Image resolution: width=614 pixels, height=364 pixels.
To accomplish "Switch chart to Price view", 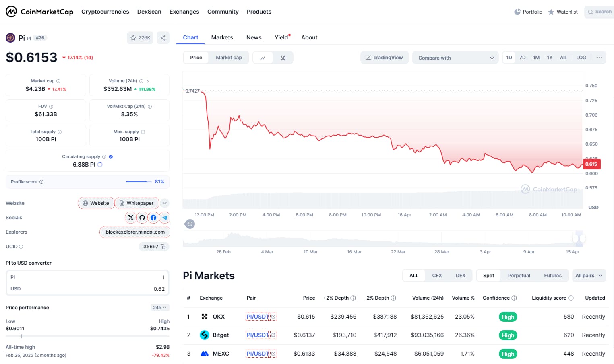I will 196,58.
